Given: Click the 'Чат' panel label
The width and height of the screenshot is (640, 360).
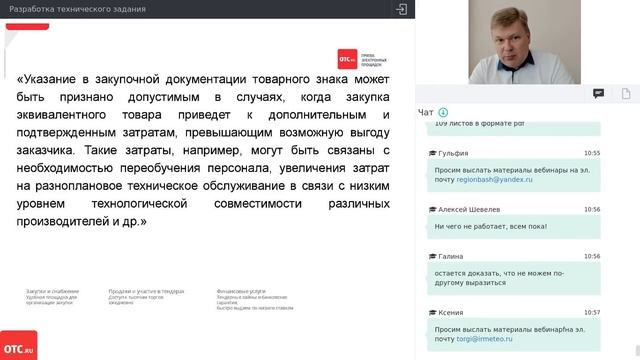Looking at the screenshot, I should (426, 112).
